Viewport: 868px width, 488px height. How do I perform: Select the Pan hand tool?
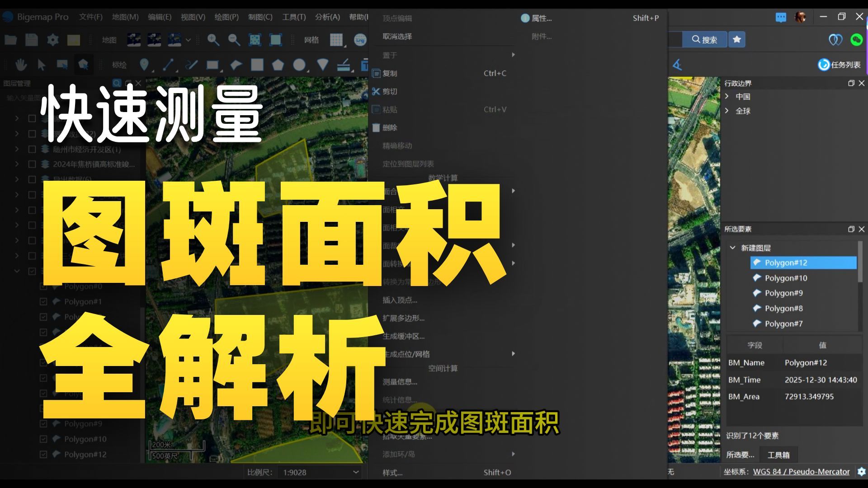[21, 65]
